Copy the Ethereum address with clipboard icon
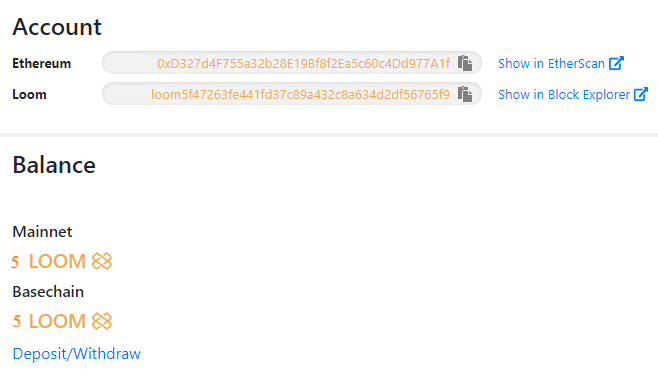This screenshot has width=658, height=384. (465, 63)
